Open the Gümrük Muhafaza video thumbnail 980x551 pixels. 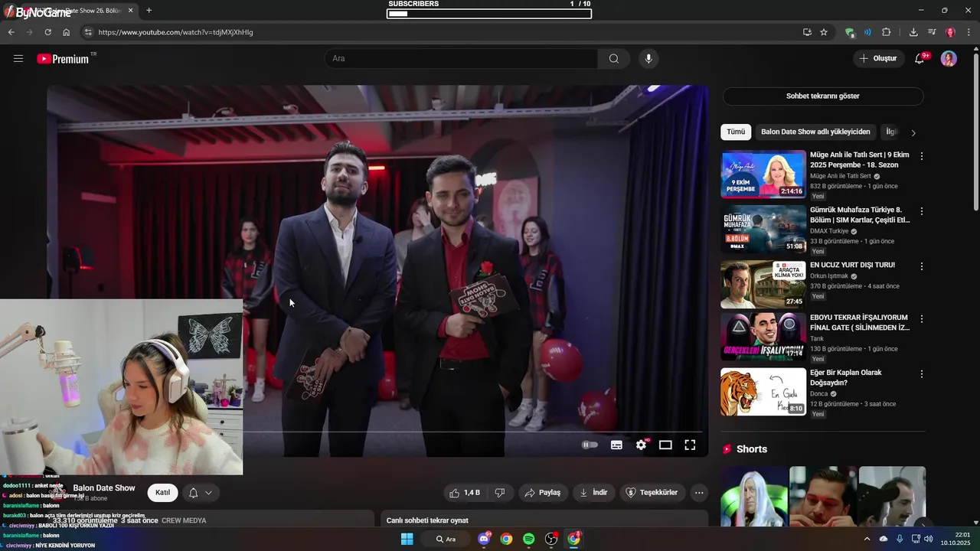click(763, 229)
